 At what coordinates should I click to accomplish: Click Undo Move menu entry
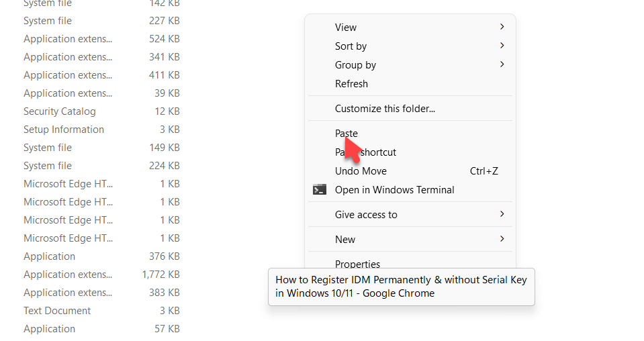click(x=361, y=171)
